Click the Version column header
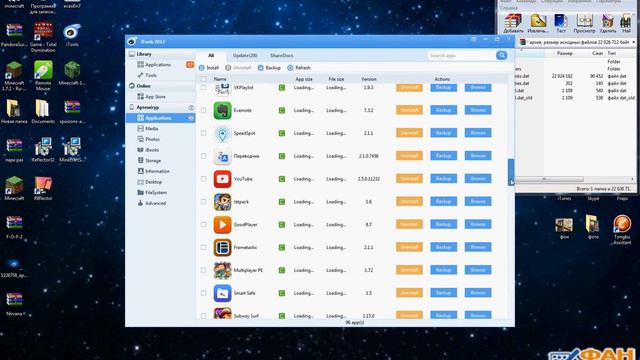Image resolution: width=640 pixels, height=360 pixels. 369,79
